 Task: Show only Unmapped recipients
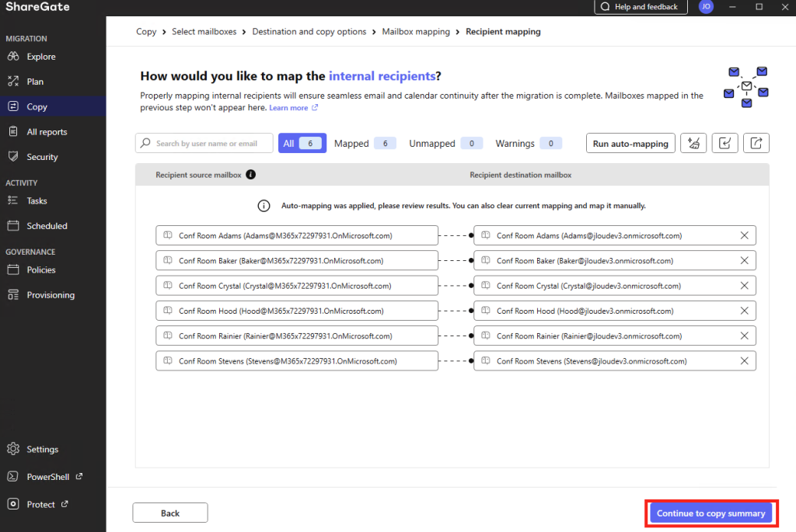tap(445, 144)
